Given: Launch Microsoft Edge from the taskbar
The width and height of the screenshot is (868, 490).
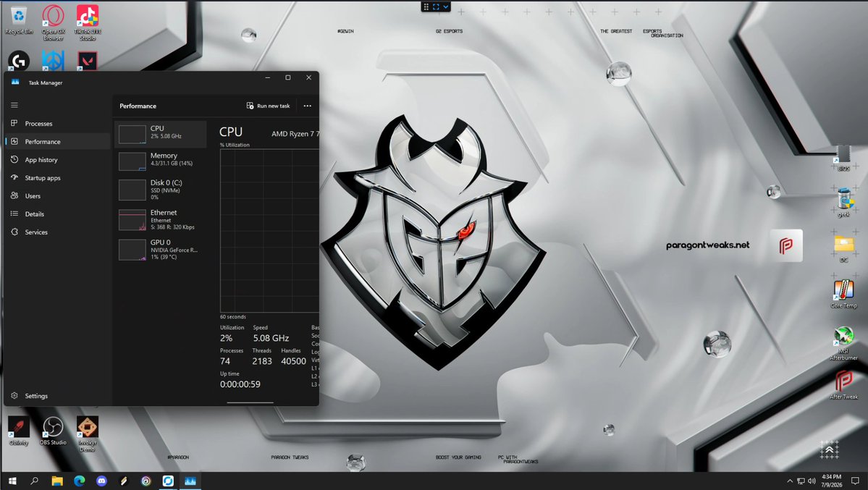Looking at the screenshot, I should (x=79, y=481).
